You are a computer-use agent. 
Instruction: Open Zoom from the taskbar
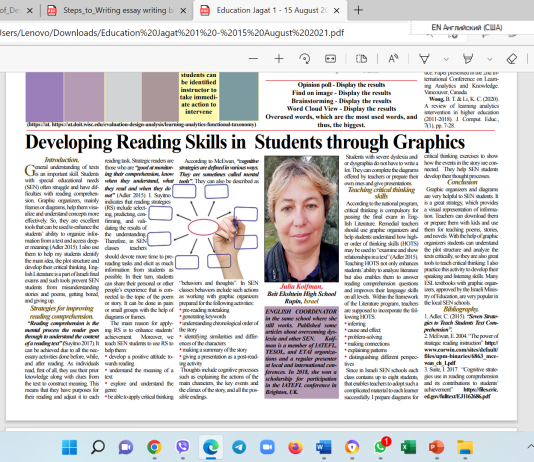pyautogui.click(x=267, y=447)
